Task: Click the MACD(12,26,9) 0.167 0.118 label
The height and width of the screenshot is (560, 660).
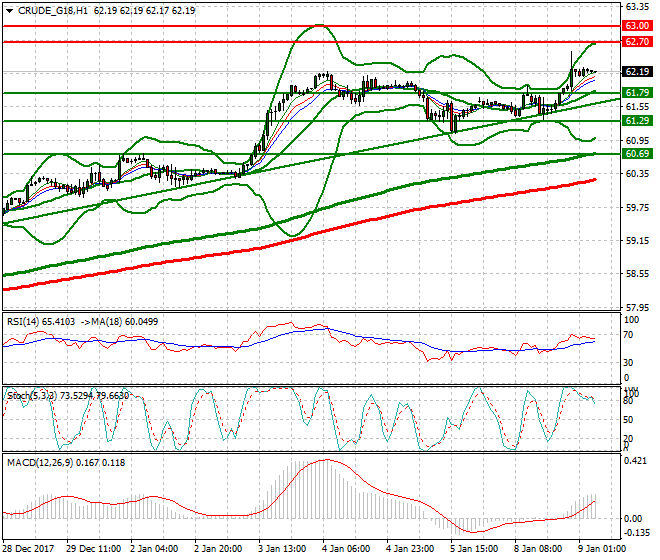Action: point(66,463)
